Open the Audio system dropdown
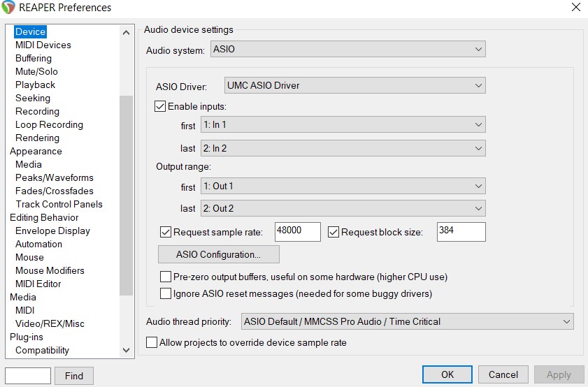588x387 pixels. (347, 50)
